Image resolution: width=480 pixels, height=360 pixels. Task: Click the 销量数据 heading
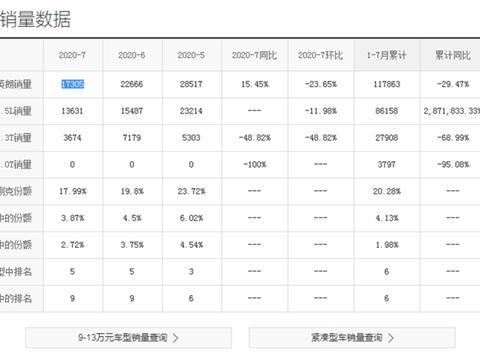click(35, 19)
